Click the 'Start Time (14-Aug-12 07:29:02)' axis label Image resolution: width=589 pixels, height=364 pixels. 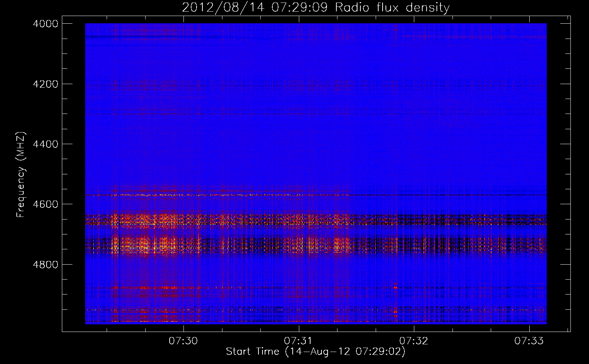point(315,352)
